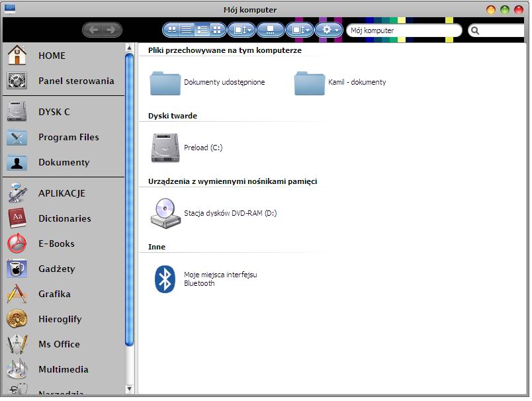Click the forward navigation arrow

111,30
